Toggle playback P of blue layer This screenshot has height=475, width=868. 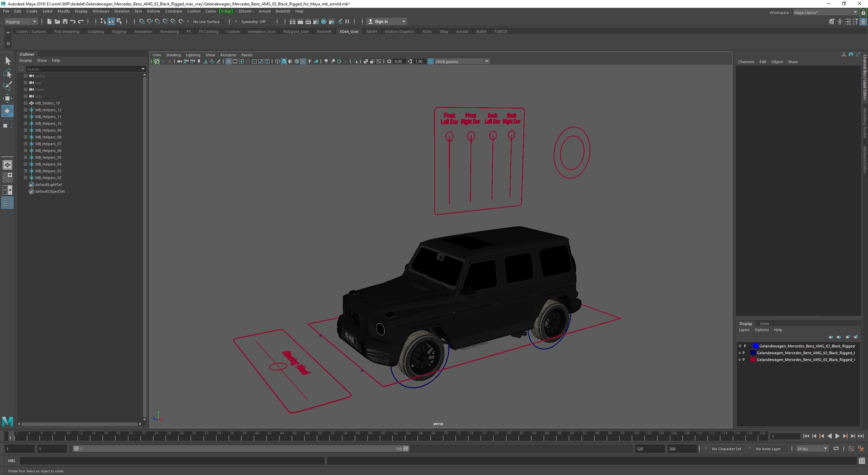[745, 346]
